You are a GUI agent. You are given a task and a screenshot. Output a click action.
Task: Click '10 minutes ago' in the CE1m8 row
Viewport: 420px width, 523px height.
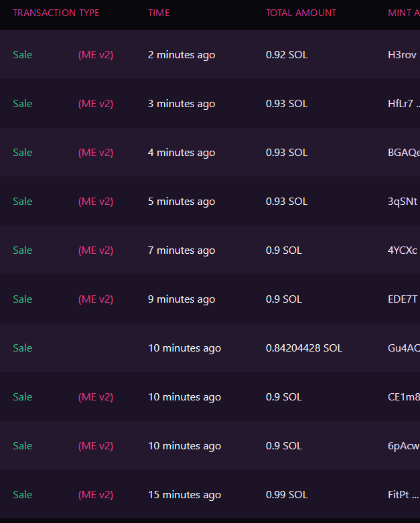(x=184, y=397)
